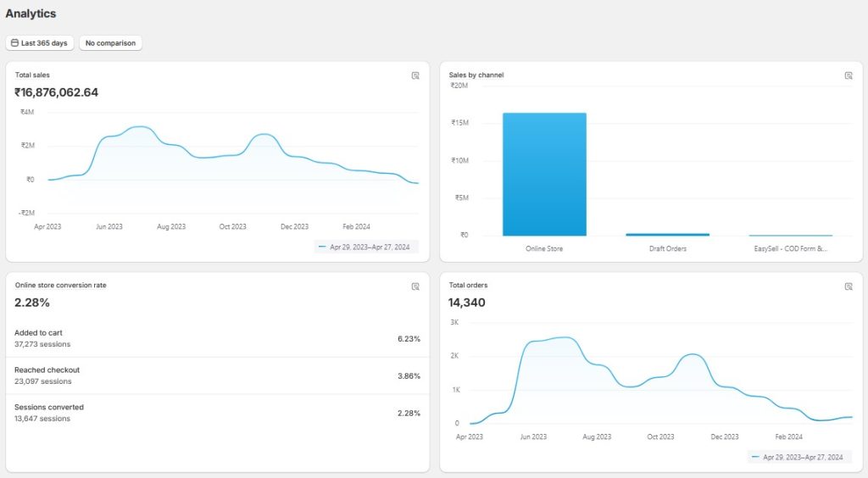The image size is (868, 478).
Task: Select the Reached checkout row
Action: [217, 375]
